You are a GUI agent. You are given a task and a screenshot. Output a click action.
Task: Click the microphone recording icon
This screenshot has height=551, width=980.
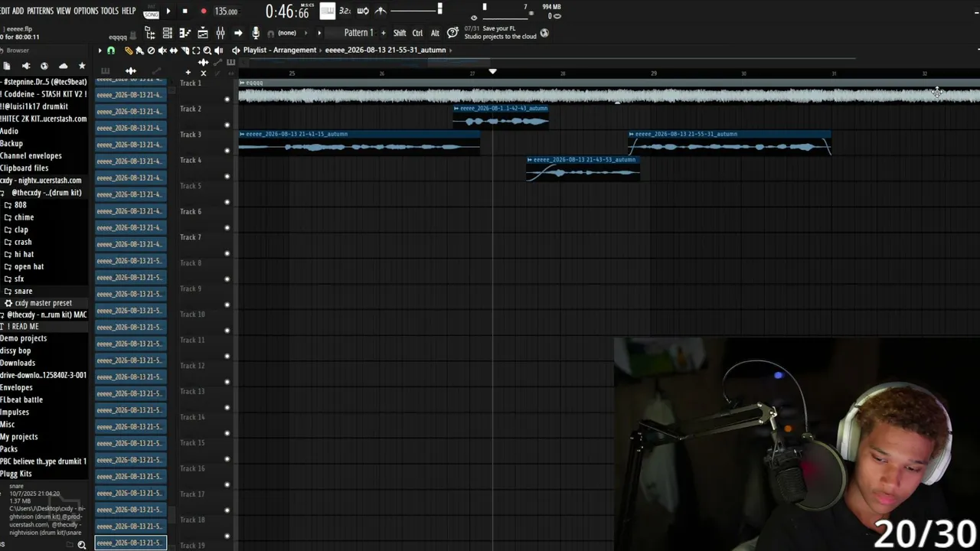tap(256, 33)
